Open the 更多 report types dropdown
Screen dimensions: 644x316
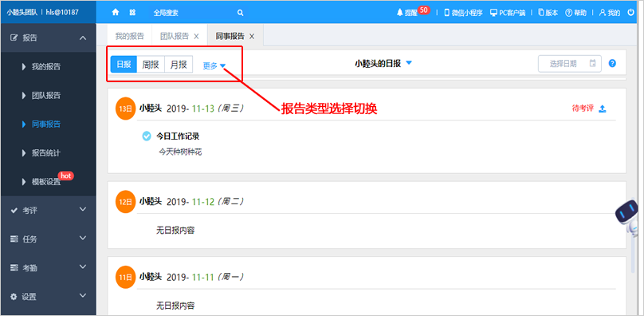pos(214,65)
